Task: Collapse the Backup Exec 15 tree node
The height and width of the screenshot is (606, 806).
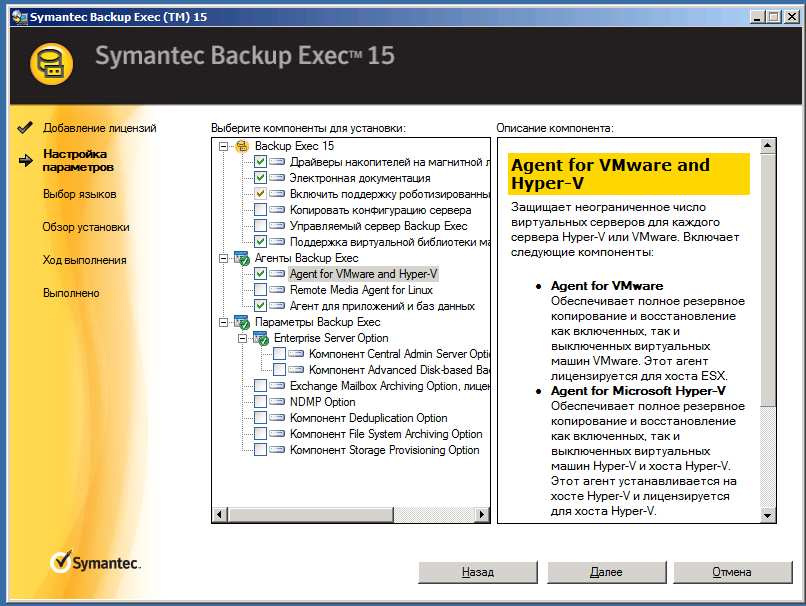Action: [224, 146]
